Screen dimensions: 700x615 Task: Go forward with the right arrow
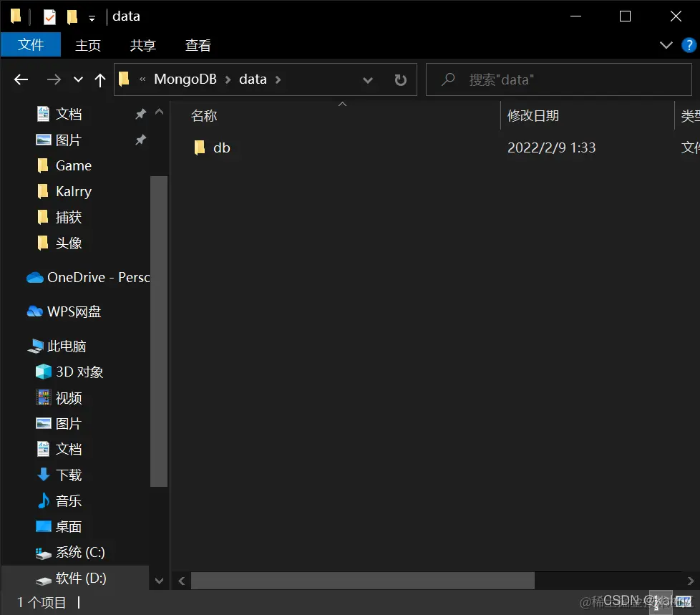[x=54, y=80]
